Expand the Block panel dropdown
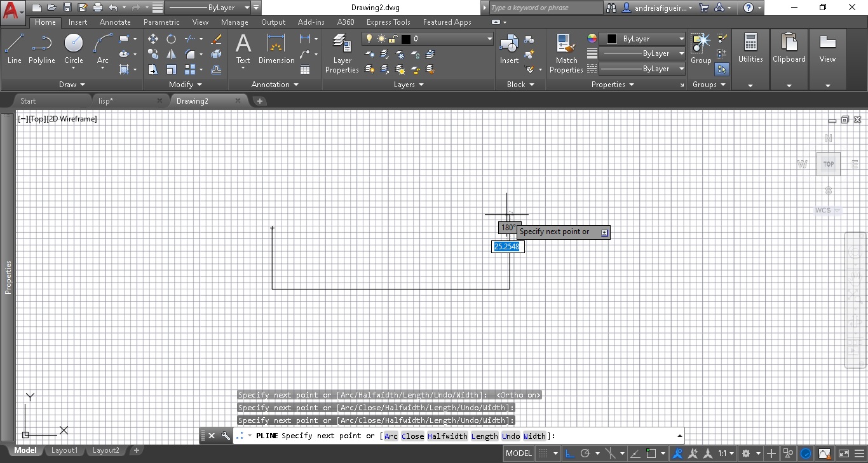 (520, 84)
